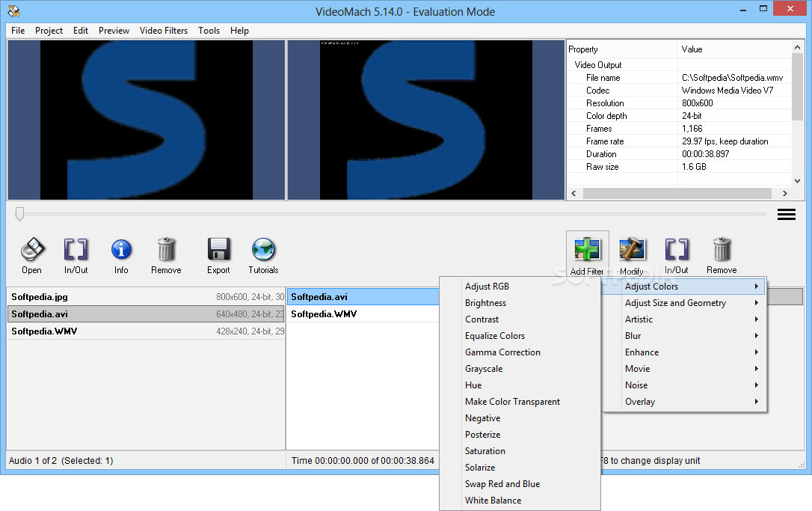Expand the Blur filter submenu
The image size is (812, 511).
pos(684,336)
